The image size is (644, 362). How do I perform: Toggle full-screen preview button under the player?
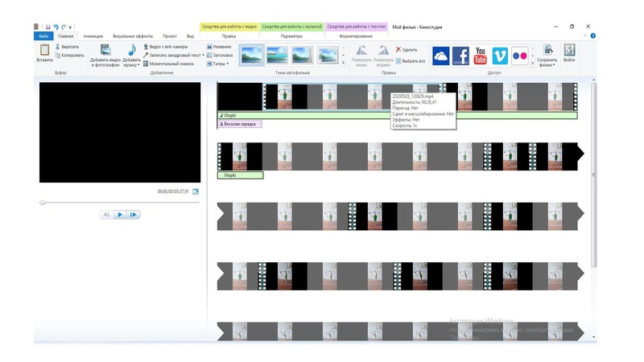click(x=196, y=191)
